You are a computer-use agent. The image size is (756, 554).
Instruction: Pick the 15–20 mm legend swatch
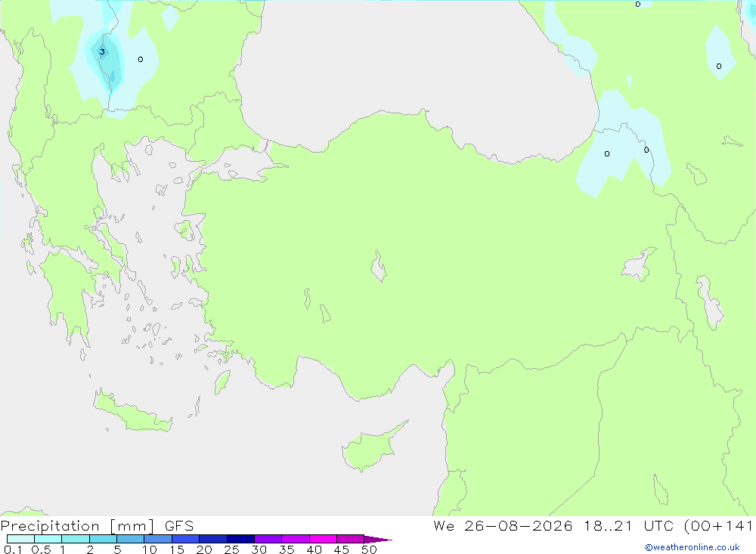[x=185, y=539]
